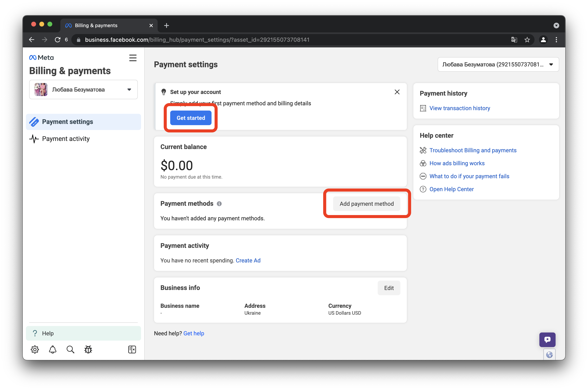Click the globe icon at bottom right
This screenshot has width=588, height=390.
coord(549,354)
